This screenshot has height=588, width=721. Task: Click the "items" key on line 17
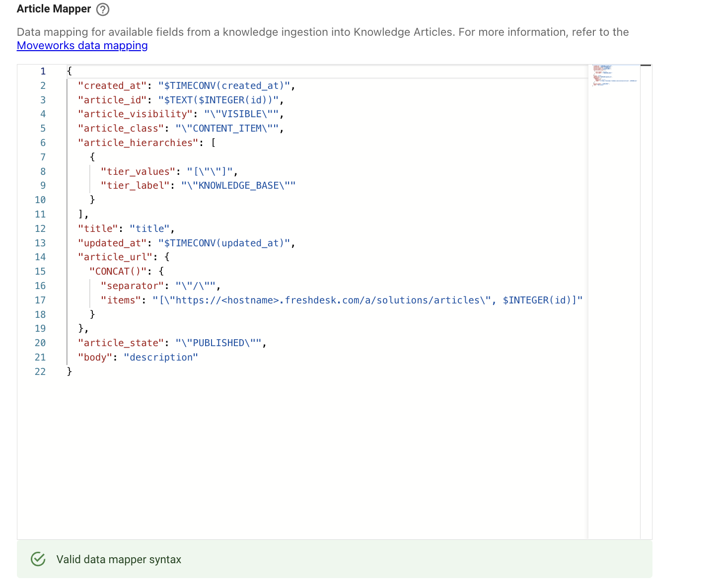(x=121, y=300)
